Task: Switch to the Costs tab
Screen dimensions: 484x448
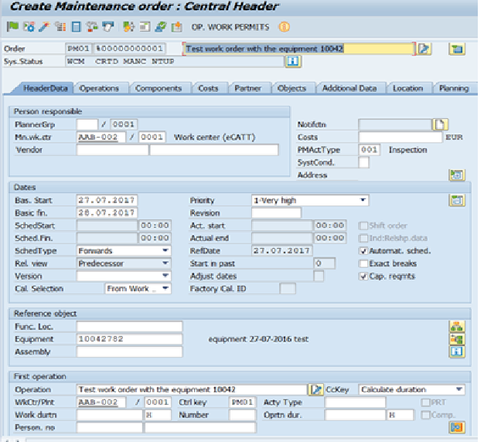Action: pos(208,89)
